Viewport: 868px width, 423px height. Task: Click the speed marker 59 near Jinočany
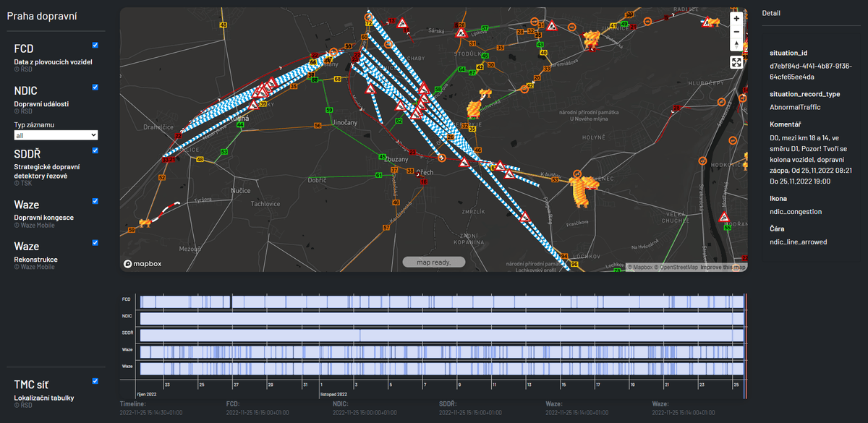(x=329, y=110)
